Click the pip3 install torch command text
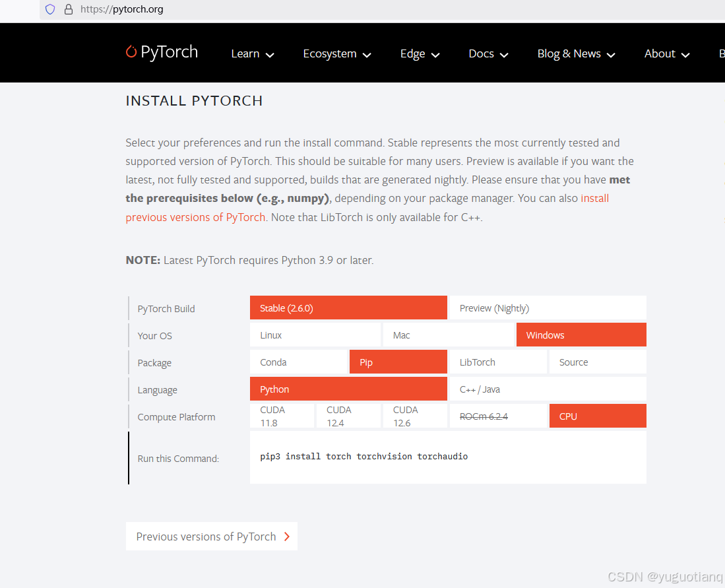The image size is (725, 588). tap(363, 456)
